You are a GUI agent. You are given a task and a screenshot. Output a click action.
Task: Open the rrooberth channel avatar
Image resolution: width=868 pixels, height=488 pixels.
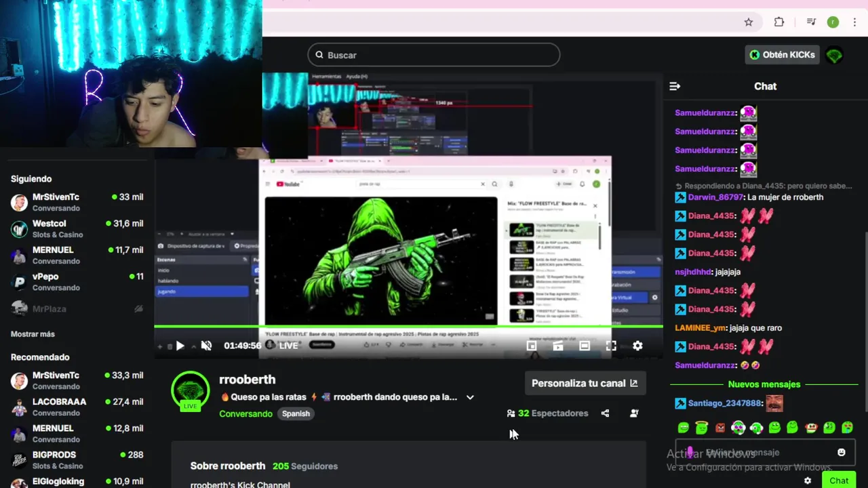pos(191,391)
